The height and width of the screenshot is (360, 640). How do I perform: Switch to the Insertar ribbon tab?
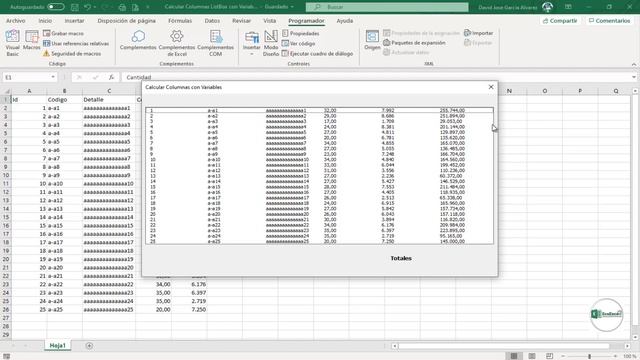[74, 21]
